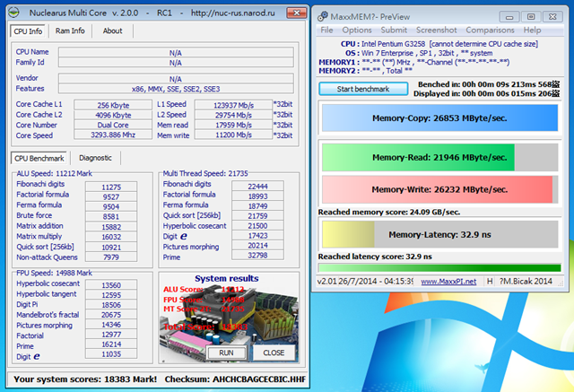Click the Memory-Read result bar
Image resolution: width=574 pixels, height=392 pixels.
439,157
